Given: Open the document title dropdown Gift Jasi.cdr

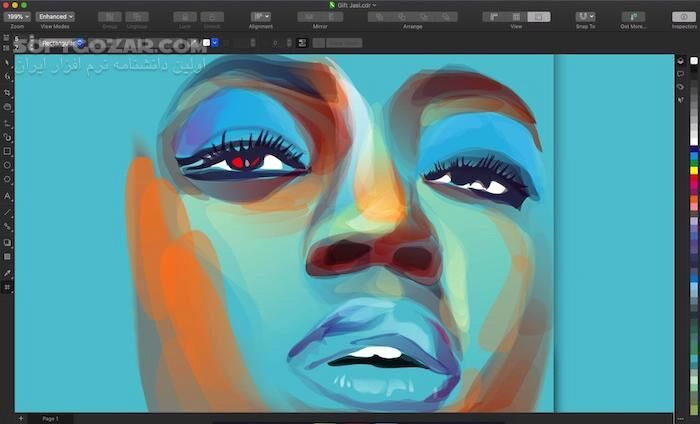Looking at the screenshot, I should 356,5.
